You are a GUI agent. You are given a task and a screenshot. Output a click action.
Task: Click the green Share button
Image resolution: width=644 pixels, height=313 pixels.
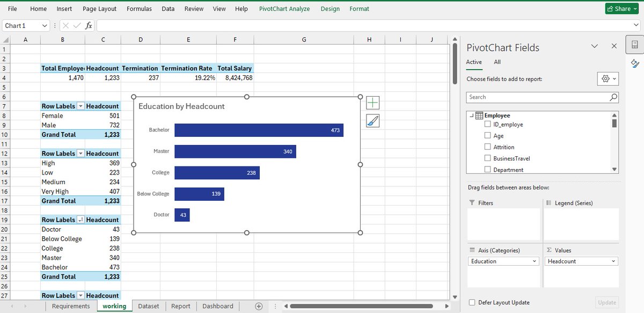coord(621,8)
